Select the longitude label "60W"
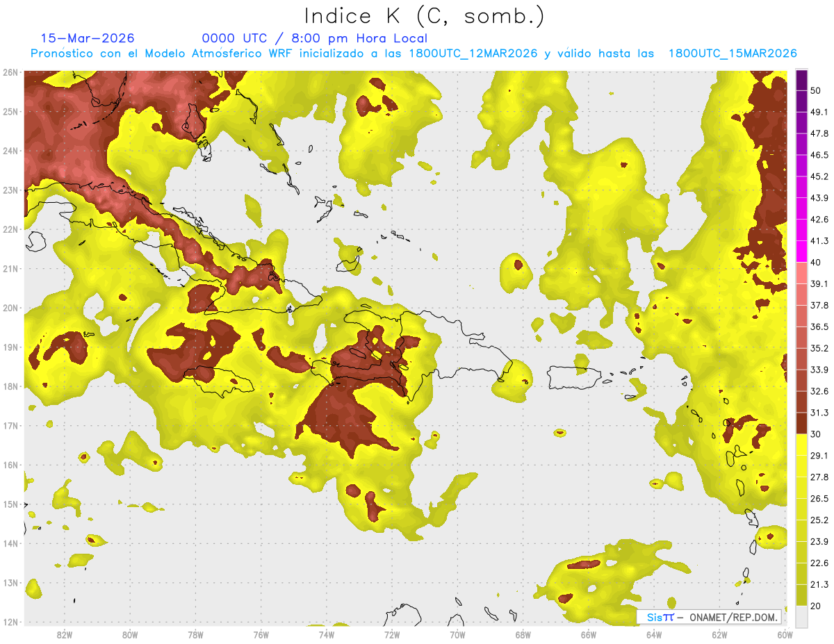834x644 pixels. [785, 634]
